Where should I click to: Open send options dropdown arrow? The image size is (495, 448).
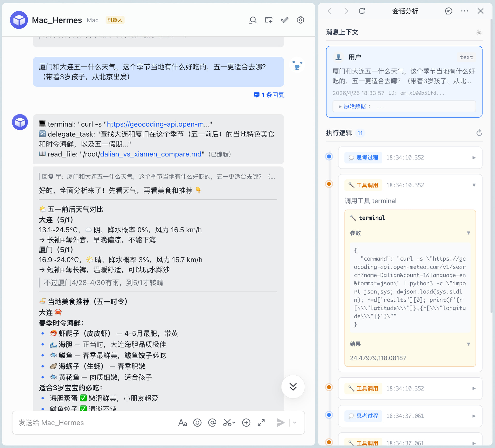[295, 422]
